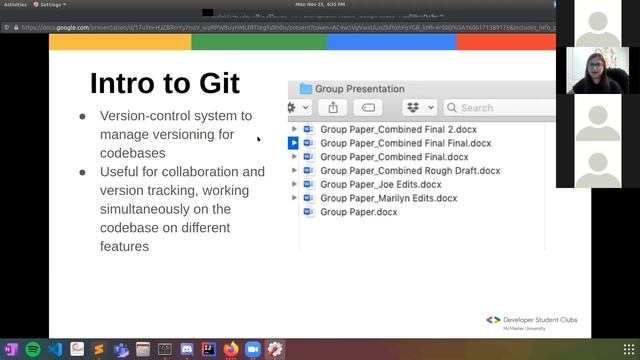Expand Group Paper_Combined Final 2.docx row

[x=294, y=129]
